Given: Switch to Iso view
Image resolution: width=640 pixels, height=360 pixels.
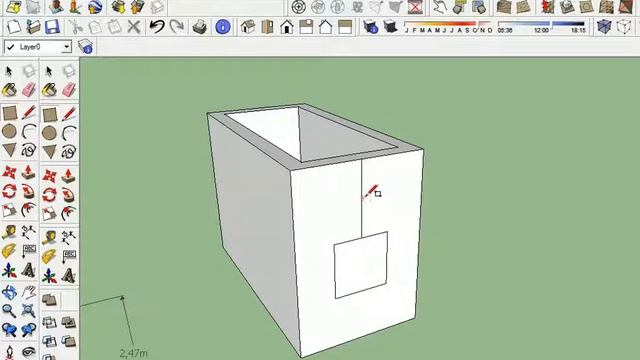Looking at the screenshot, I should coord(248,27).
